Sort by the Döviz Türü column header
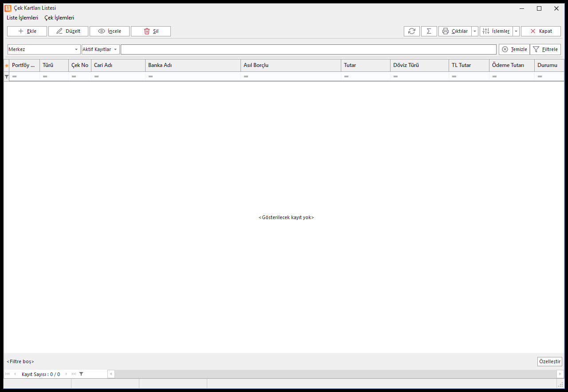Screen dimensions: 568x392 point(420,65)
